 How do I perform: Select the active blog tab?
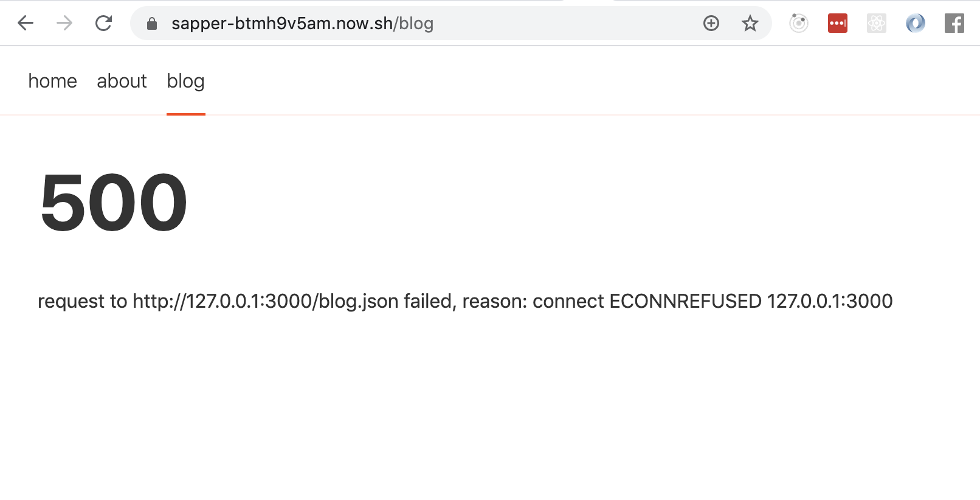point(185,81)
